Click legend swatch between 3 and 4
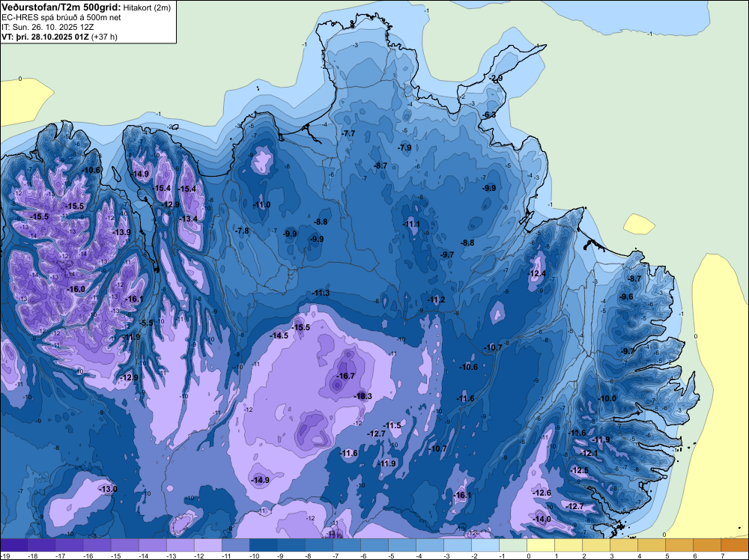 click(624, 545)
